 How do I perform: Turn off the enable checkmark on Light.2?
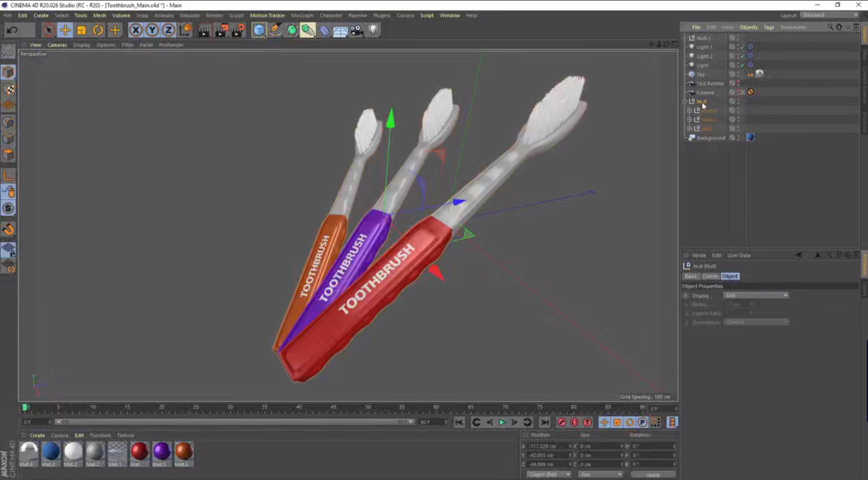(x=742, y=56)
